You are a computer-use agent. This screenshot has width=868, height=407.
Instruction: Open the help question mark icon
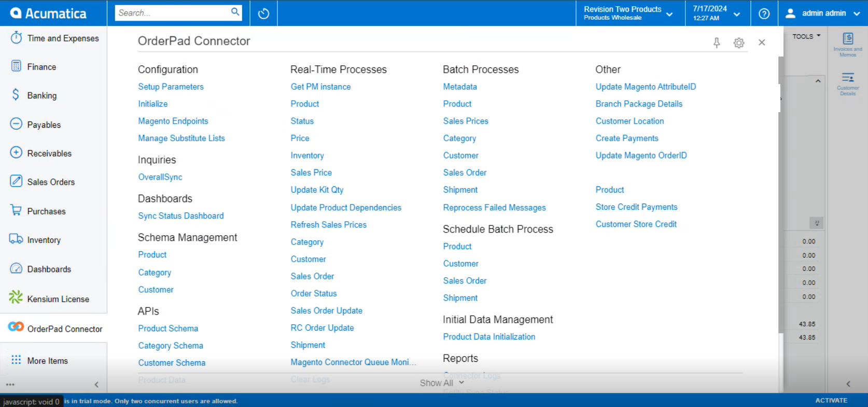click(x=764, y=13)
